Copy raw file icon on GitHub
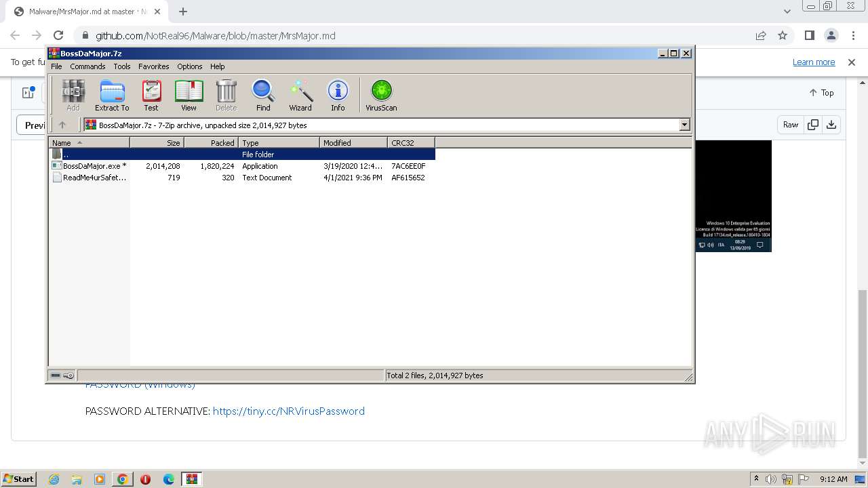This screenshot has width=868, height=488. 813,125
